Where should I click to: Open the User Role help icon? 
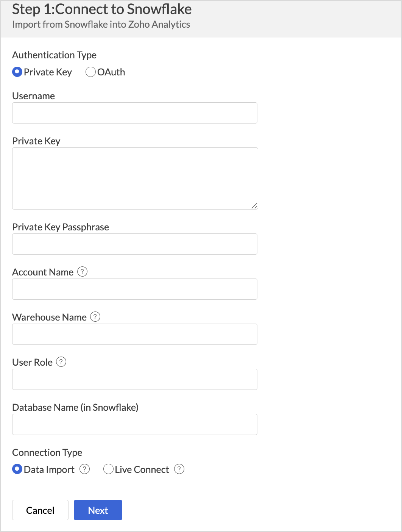click(x=61, y=362)
